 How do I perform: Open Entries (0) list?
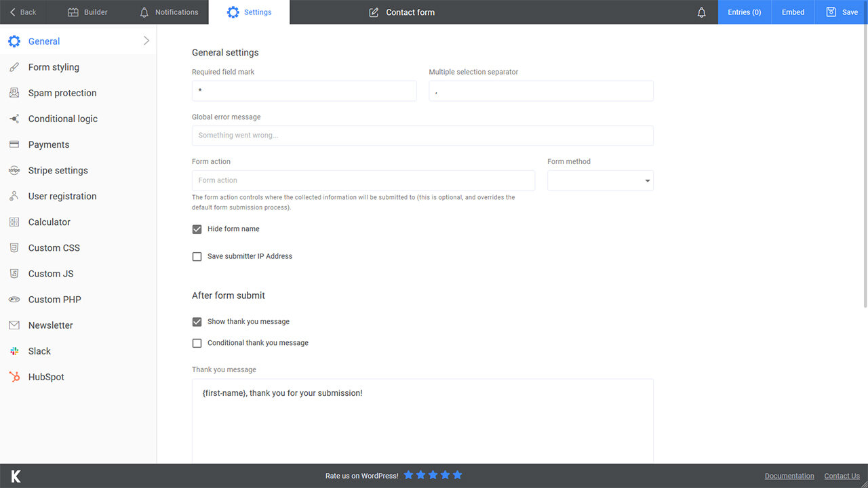745,12
